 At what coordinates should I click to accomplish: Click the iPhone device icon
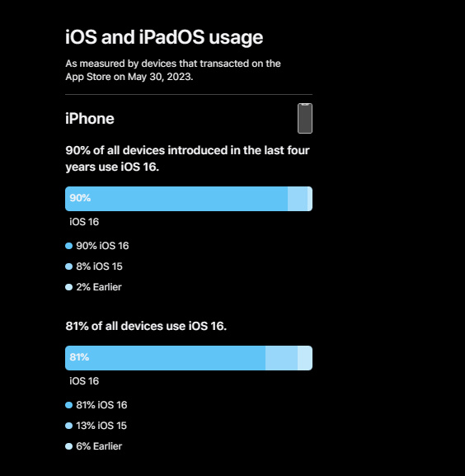coord(305,119)
